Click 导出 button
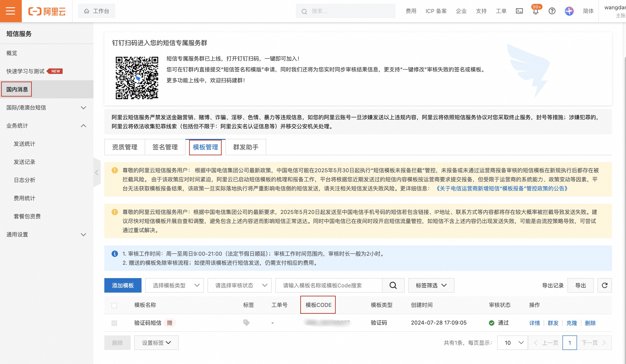 581,285
